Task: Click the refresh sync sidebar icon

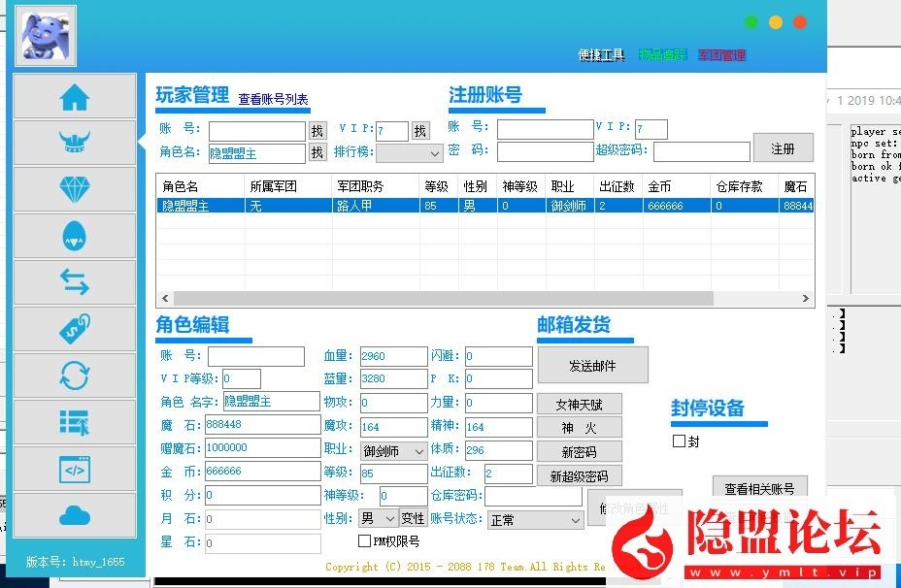Action: click(x=75, y=375)
